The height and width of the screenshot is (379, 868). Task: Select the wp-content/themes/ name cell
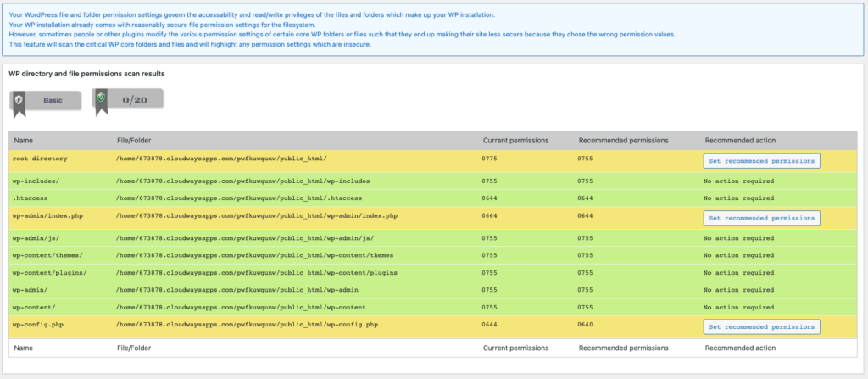click(x=47, y=255)
